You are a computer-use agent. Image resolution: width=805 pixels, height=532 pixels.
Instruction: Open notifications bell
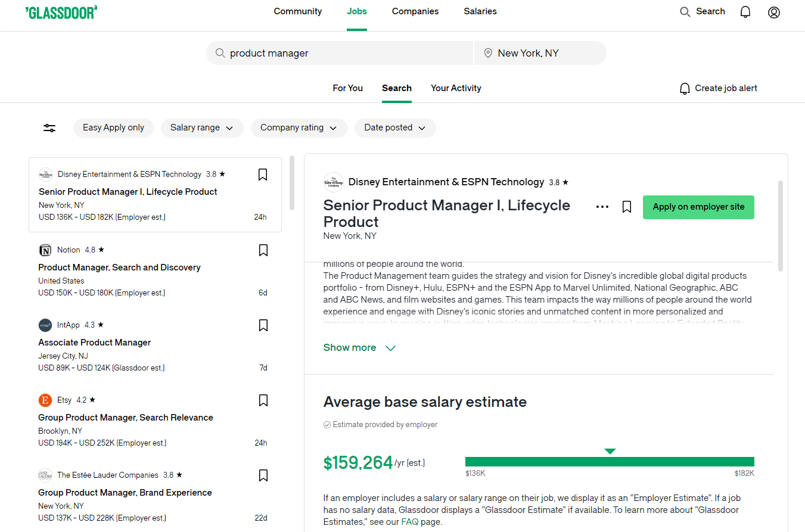745,11
